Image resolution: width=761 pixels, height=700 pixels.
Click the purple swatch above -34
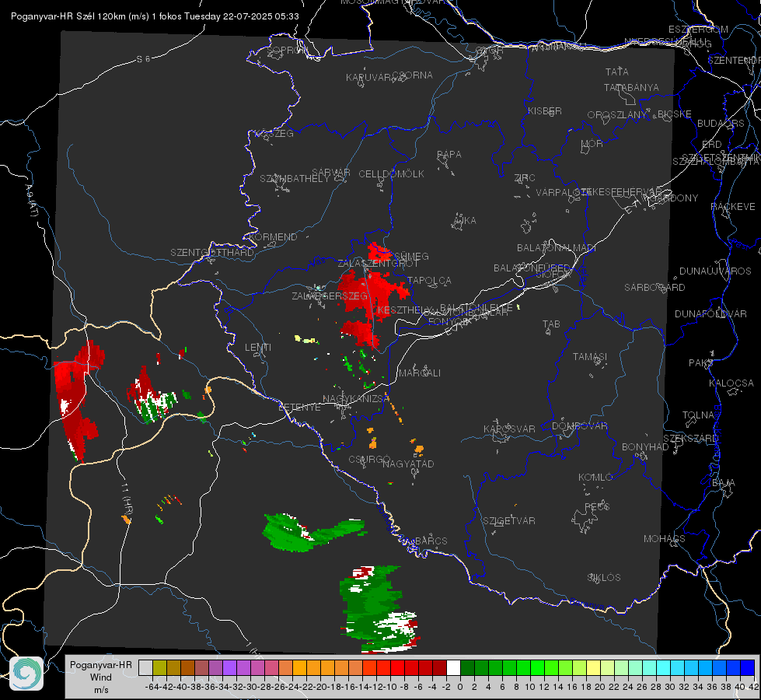point(229,667)
